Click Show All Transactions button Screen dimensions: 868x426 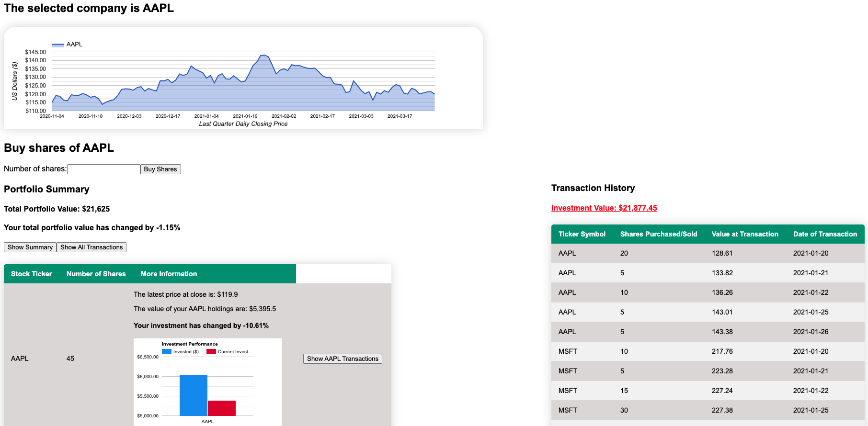[91, 247]
